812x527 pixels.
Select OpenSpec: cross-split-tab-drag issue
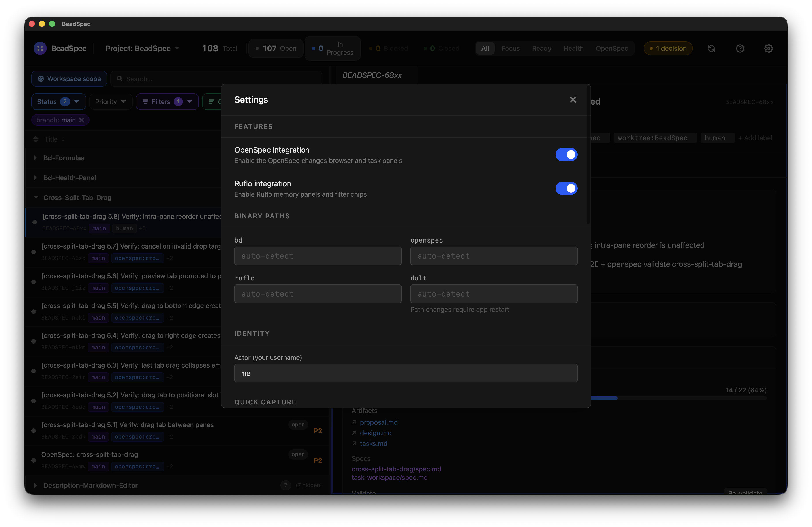(177, 460)
